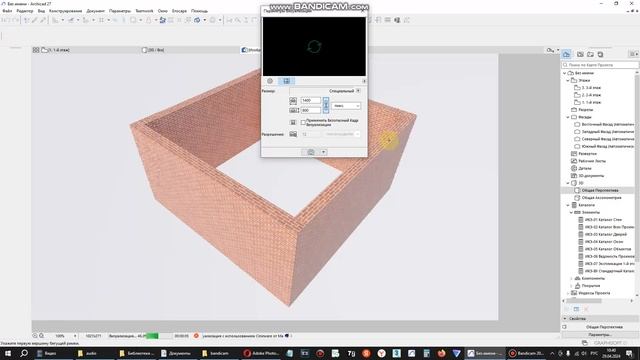640x360 pixels.
Task: Select ИКЭ-04 Каталог Окон schedule
Action: [x=601, y=242]
